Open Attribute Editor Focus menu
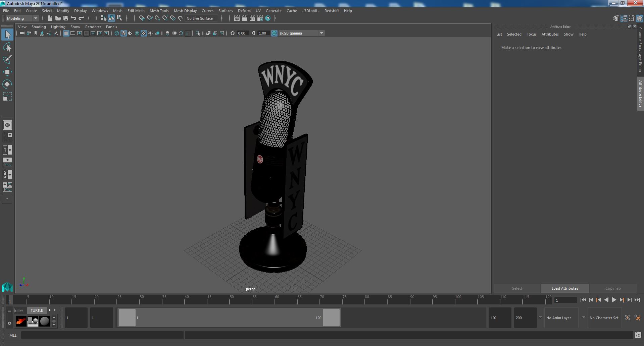This screenshot has height=346, width=644. coord(531,34)
